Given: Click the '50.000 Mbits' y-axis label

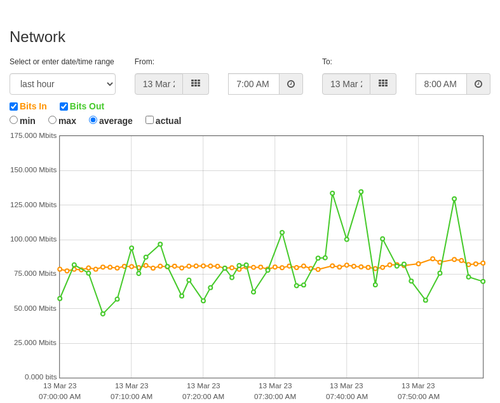Looking at the screenshot, I should pyautogui.click(x=35, y=308).
